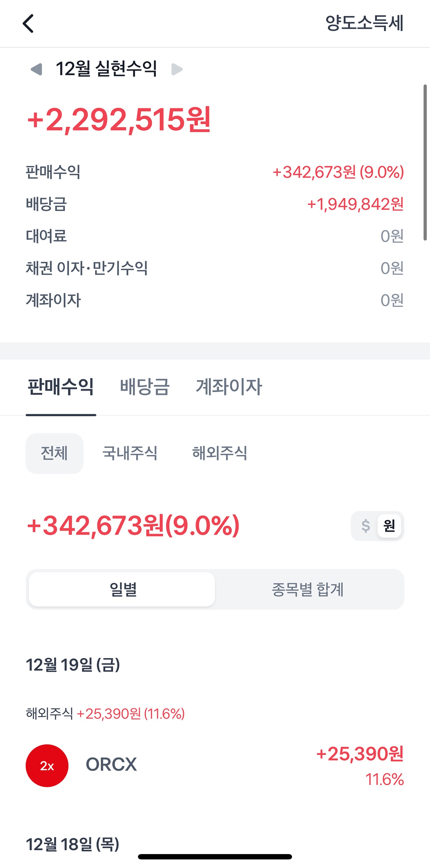This screenshot has width=430, height=868.
Task: Filter by 국내주식
Action: tap(130, 453)
